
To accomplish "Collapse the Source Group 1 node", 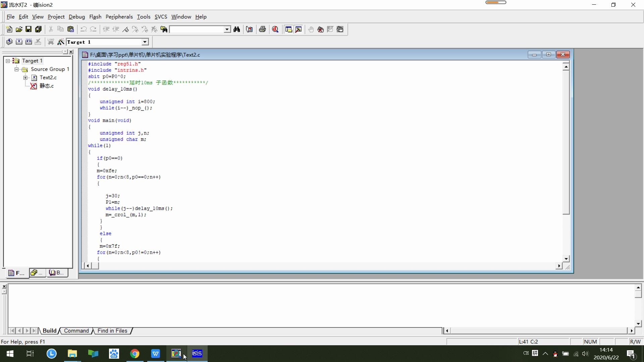I will [16, 69].
